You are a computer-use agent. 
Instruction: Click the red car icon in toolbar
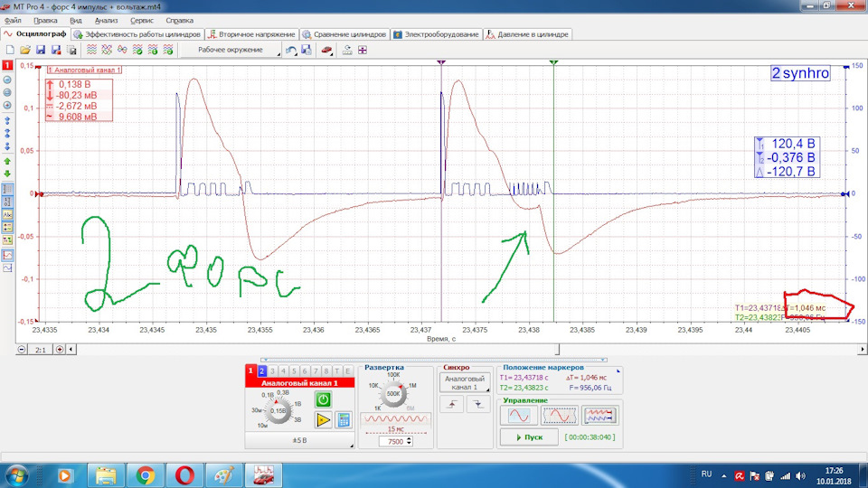(x=326, y=50)
